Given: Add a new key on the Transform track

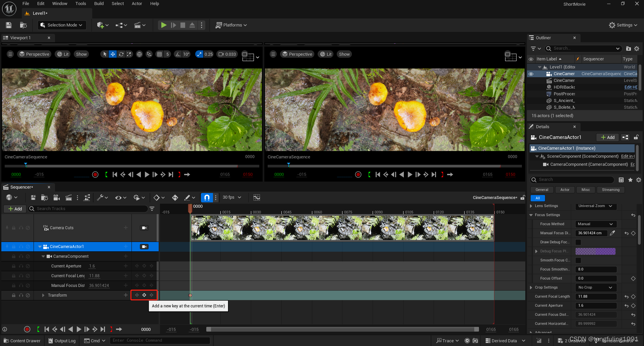Looking at the screenshot, I should click(x=144, y=295).
